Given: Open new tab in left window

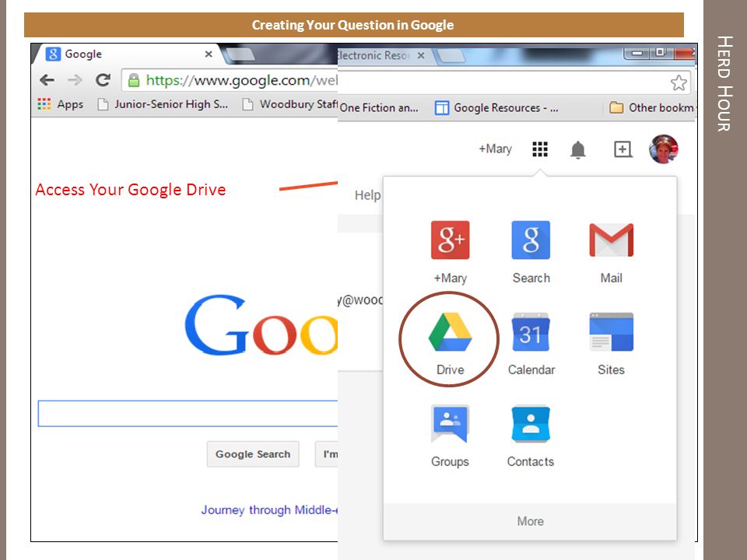Looking at the screenshot, I should click(x=240, y=54).
